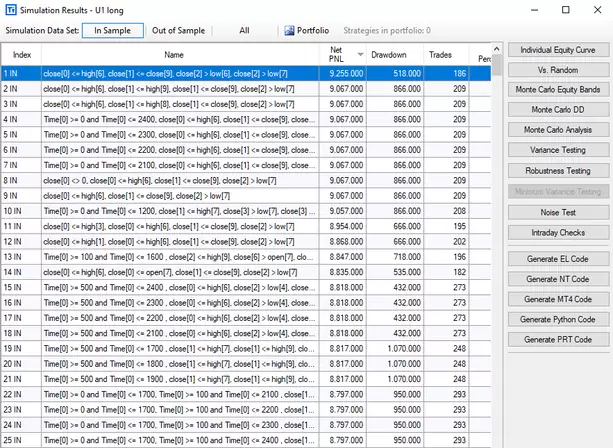Run Monte Carlo Analysis

pos(558,130)
